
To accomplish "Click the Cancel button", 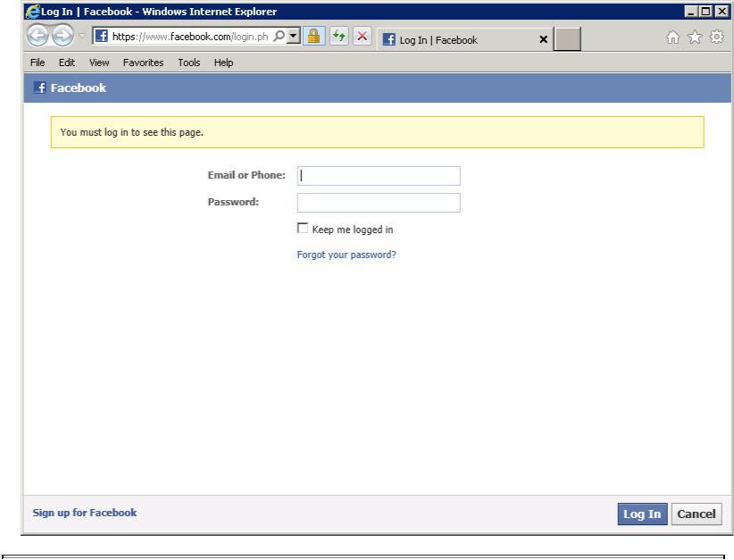I will click(696, 514).
